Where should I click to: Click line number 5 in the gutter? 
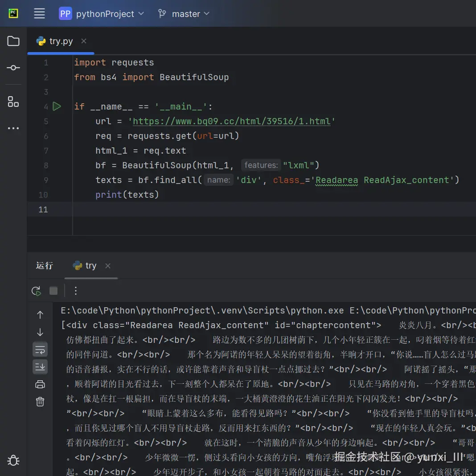click(x=46, y=122)
